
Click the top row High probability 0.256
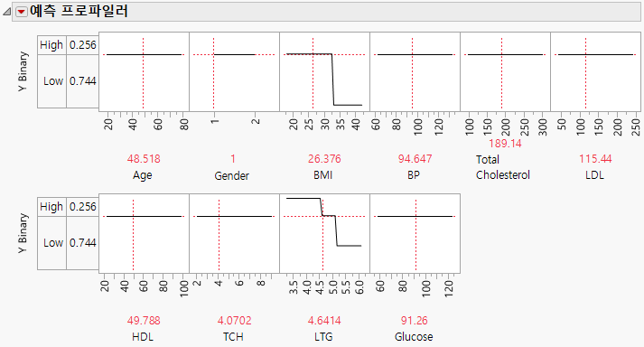82,45
